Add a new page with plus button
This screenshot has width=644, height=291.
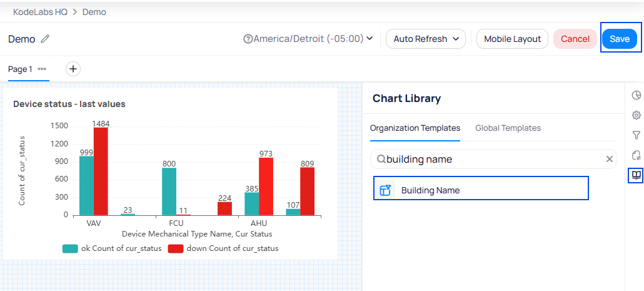pos(73,69)
